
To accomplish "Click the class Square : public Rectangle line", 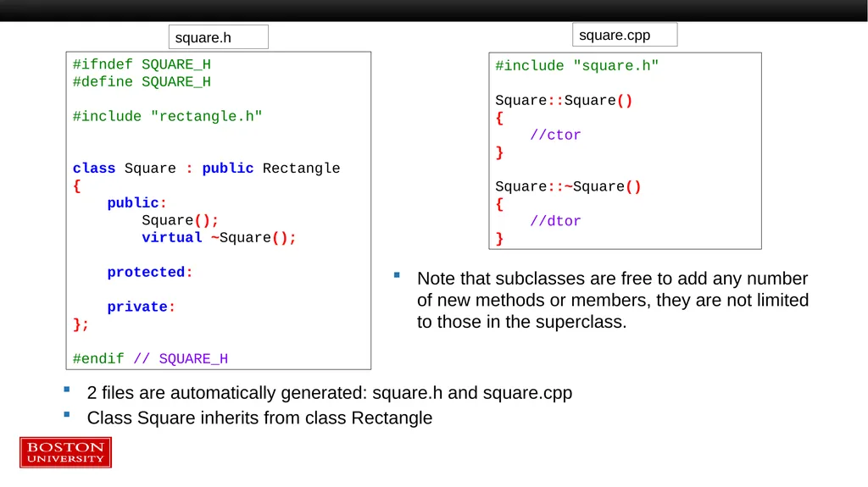I will [207, 169].
